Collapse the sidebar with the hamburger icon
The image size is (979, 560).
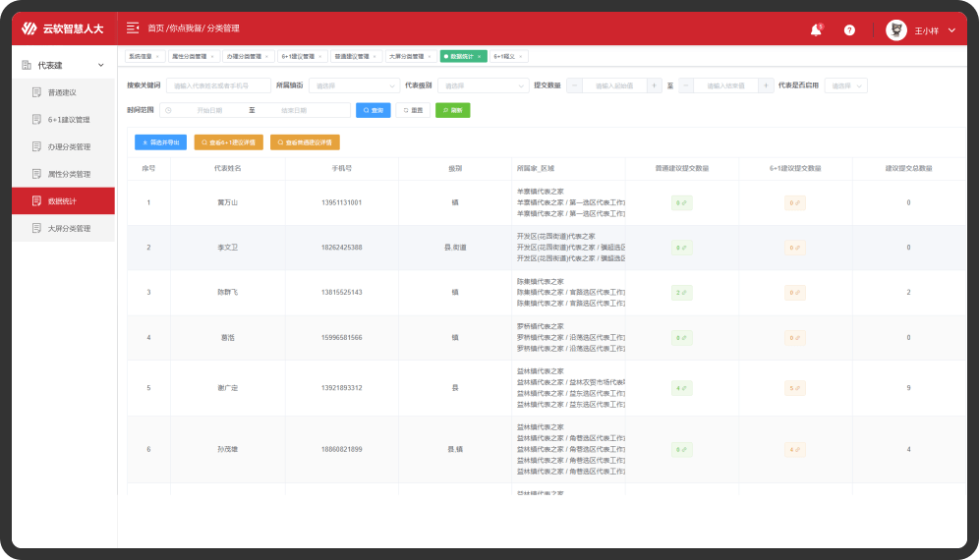[x=133, y=28]
